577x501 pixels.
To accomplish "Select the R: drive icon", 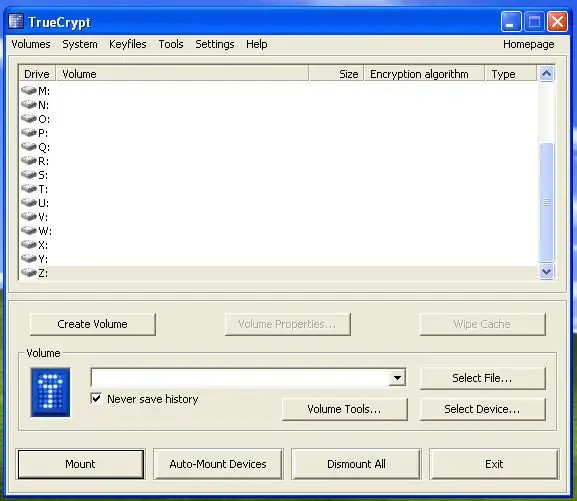I will [x=29, y=160].
